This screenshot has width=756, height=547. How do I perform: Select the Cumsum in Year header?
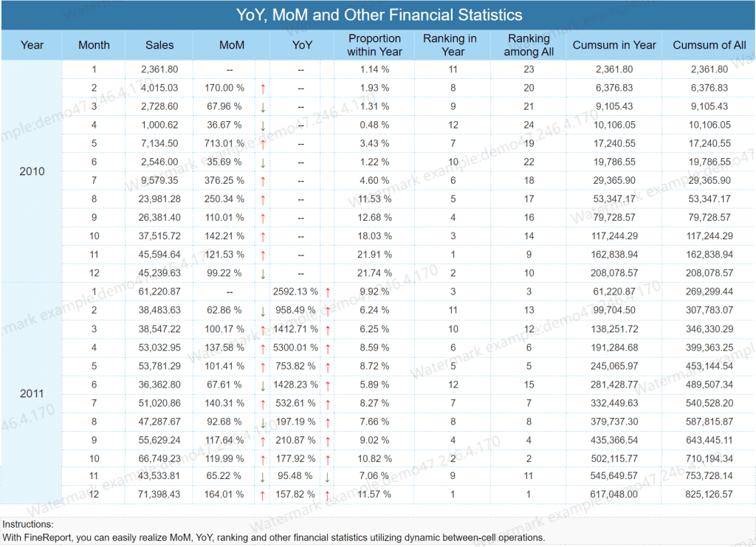point(614,45)
